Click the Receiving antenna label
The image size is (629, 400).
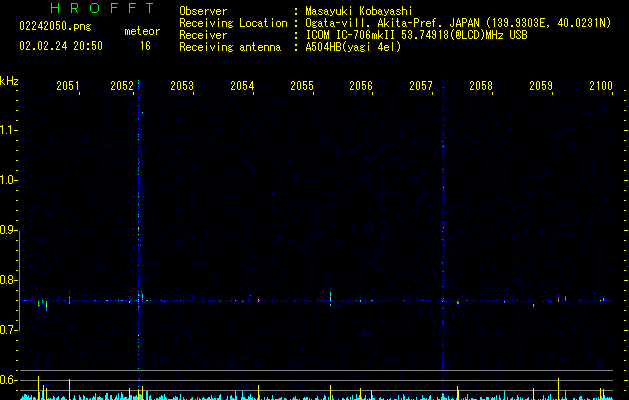[x=230, y=47]
